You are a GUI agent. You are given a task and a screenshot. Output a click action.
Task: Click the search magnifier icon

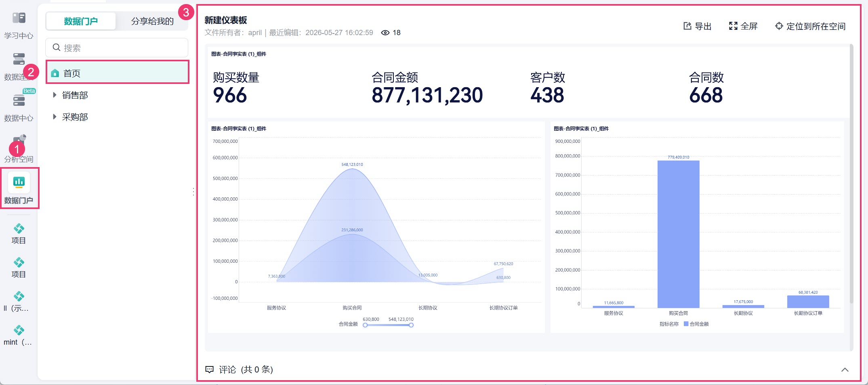pos(57,48)
